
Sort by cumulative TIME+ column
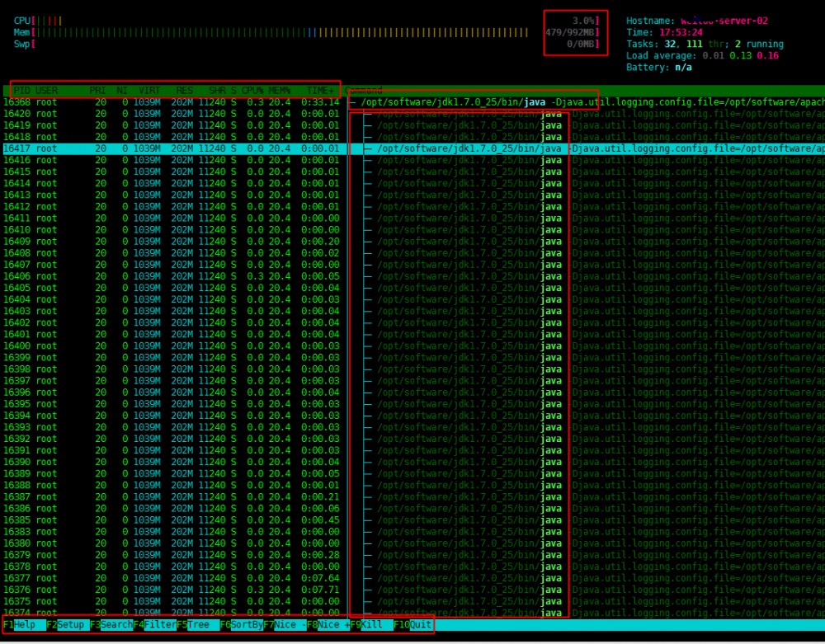pos(320,91)
